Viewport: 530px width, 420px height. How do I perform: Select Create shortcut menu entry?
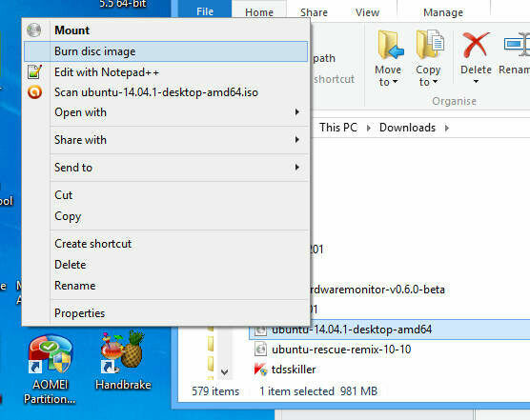click(x=166, y=244)
